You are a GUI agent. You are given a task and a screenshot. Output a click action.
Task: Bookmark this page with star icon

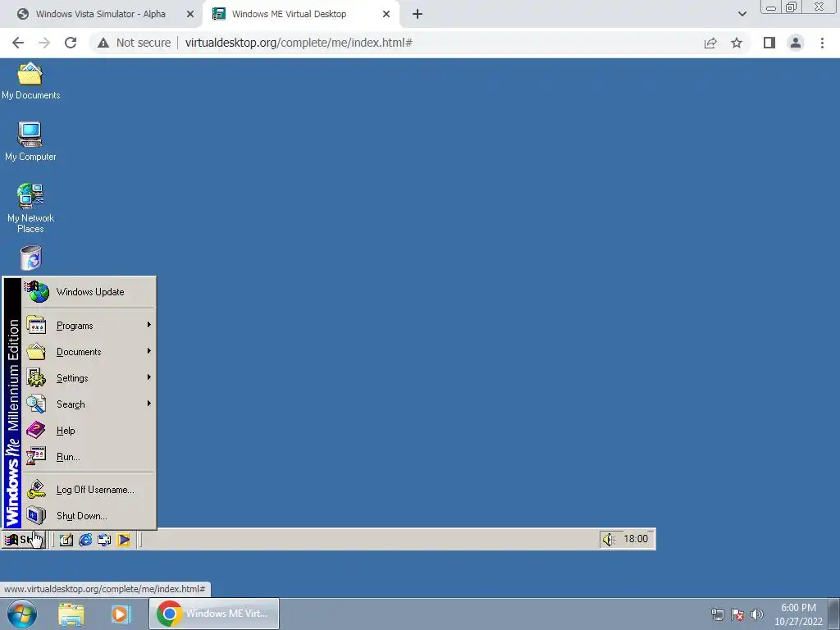tap(737, 43)
